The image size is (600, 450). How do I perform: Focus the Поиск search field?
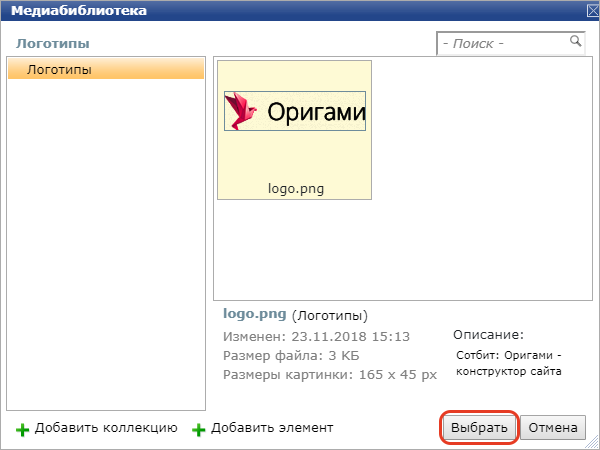pyautogui.click(x=511, y=44)
